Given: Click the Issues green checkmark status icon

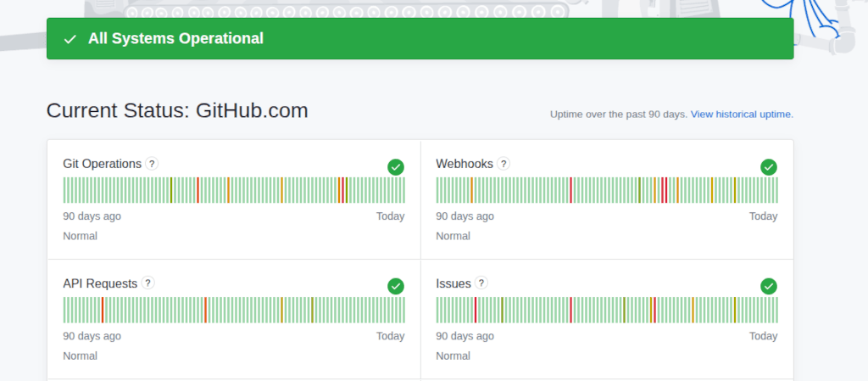Looking at the screenshot, I should (x=769, y=287).
